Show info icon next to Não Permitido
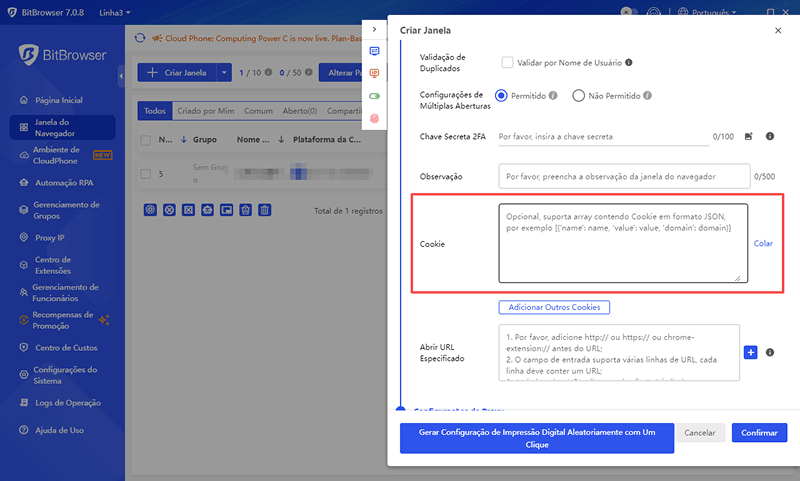The image size is (800, 481). (647, 95)
